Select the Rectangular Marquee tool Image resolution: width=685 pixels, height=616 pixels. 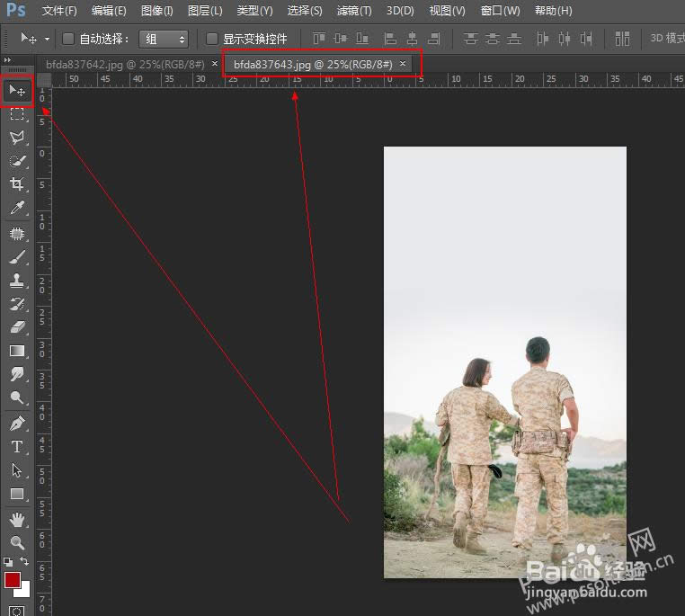[17, 114]
